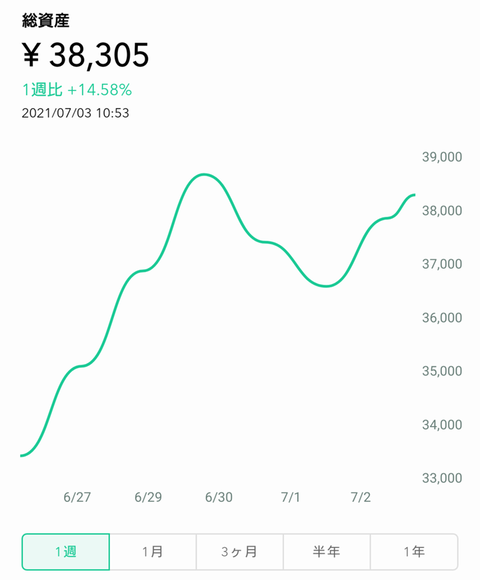Click the 33,000 value axis label

pyautogui.click(x=442, y=478)
